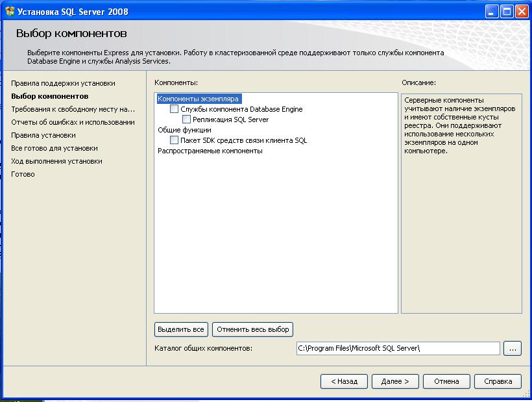Click the browse (...) button for shared directory

point(513,348)
